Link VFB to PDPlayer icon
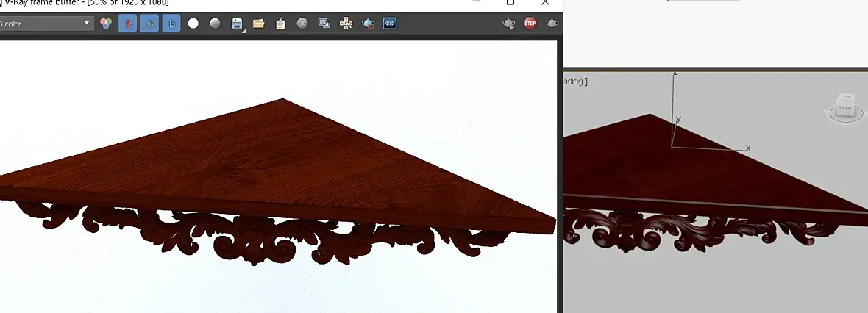868x313 pixels. pos(390,24)
